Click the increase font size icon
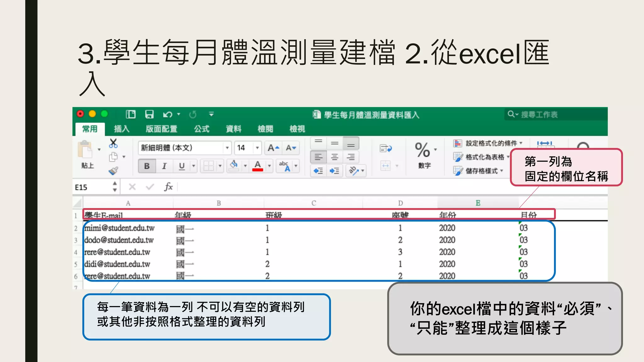Image resolution: width=644 pixels, height=362 pixels. coord(273,148)
